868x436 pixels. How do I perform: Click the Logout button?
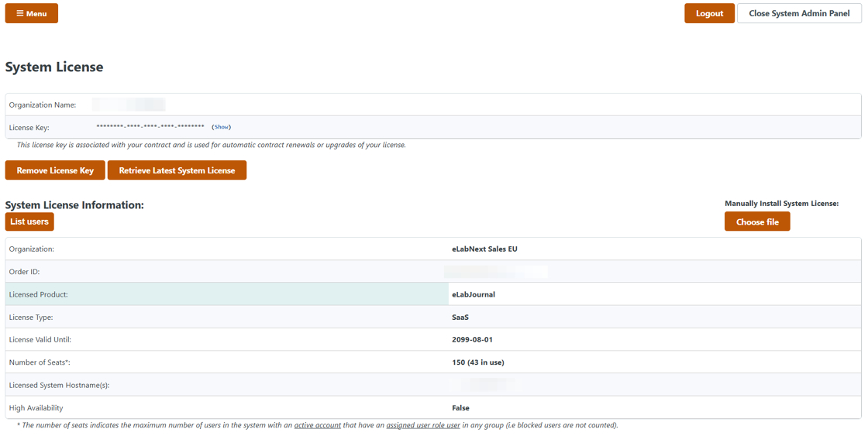[708, 13]
